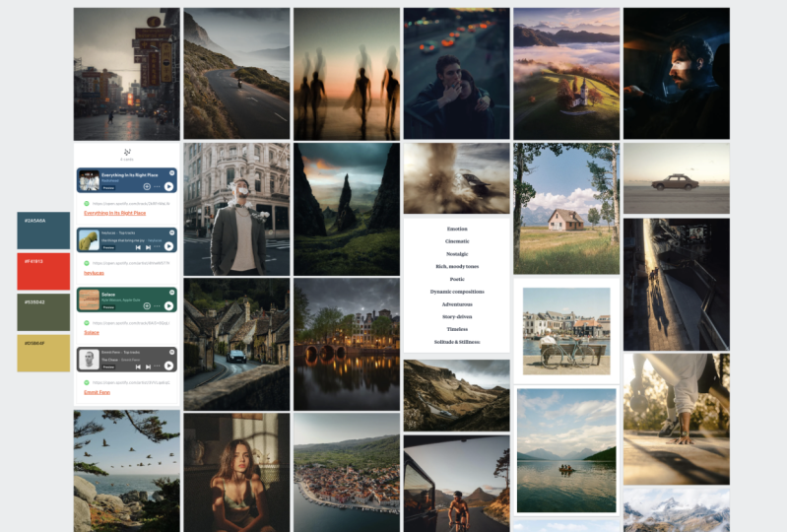787x532 pixels.
Task: Click Spotify icon beside Emmit Fenn URL
Action: pyautogui.click(x=87, y=382)
